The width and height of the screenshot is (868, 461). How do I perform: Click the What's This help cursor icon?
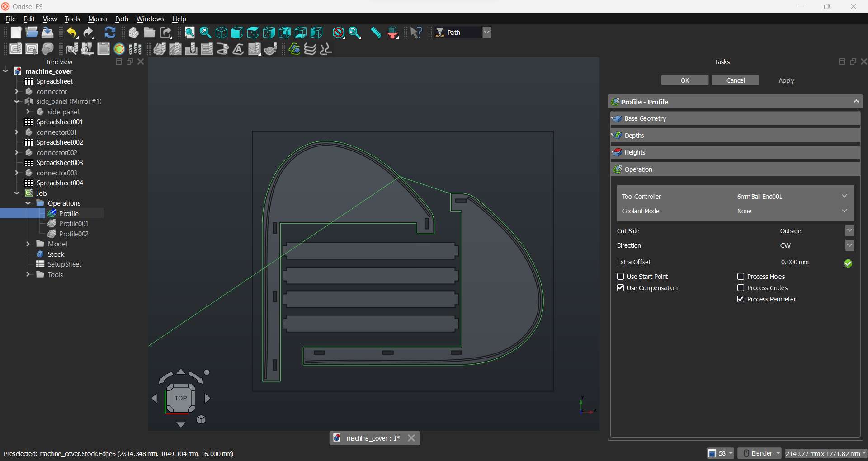tap(416, 33)
